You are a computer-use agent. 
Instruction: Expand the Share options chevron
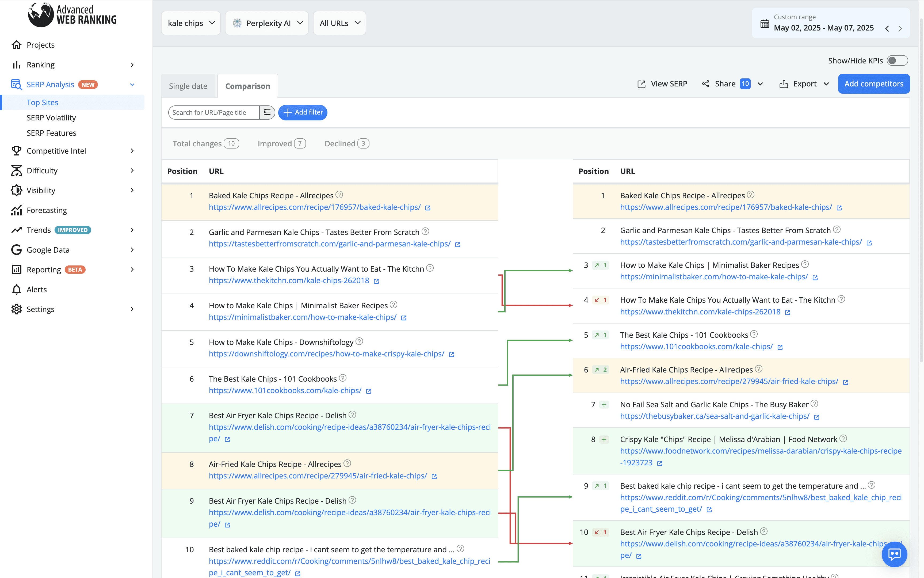pyautogui.click(x=760, y=84)
